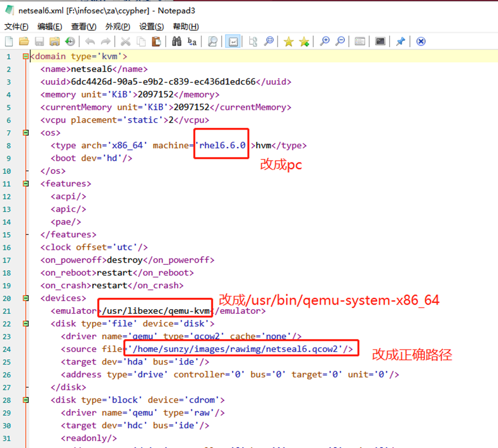498x448 pixels.
Task: Click the Save As toolbar icon
Action: pyautogui.click(x=55, y=41)
